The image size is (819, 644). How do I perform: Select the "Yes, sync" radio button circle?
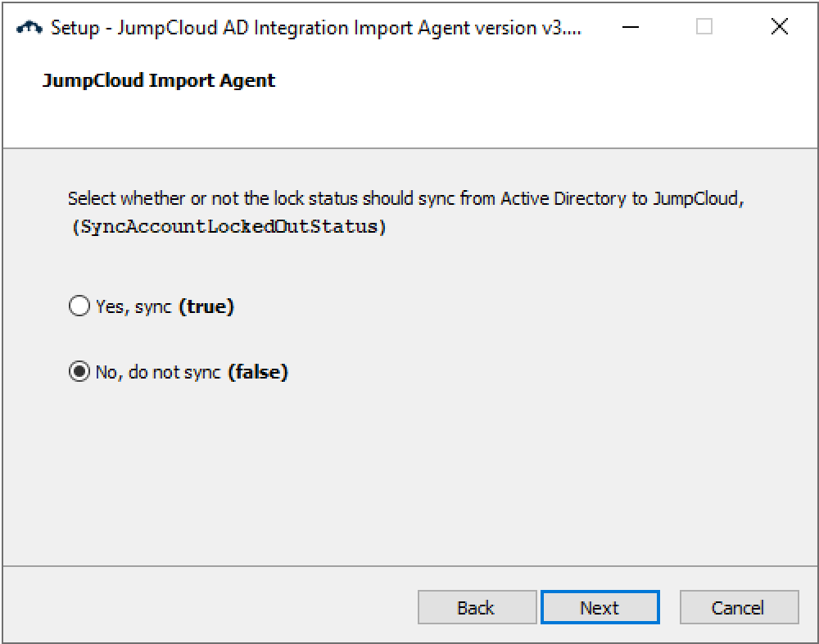click(79, 307)
